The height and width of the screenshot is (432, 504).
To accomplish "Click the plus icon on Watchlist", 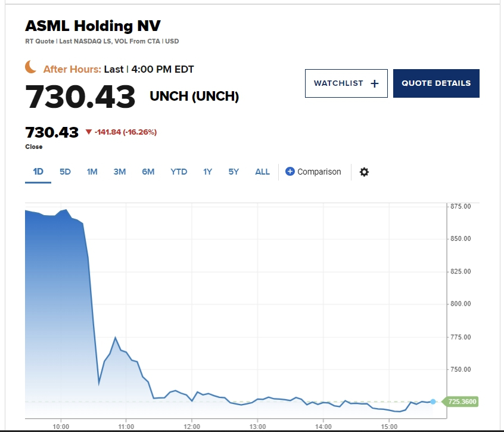I will tap(375, 84).
